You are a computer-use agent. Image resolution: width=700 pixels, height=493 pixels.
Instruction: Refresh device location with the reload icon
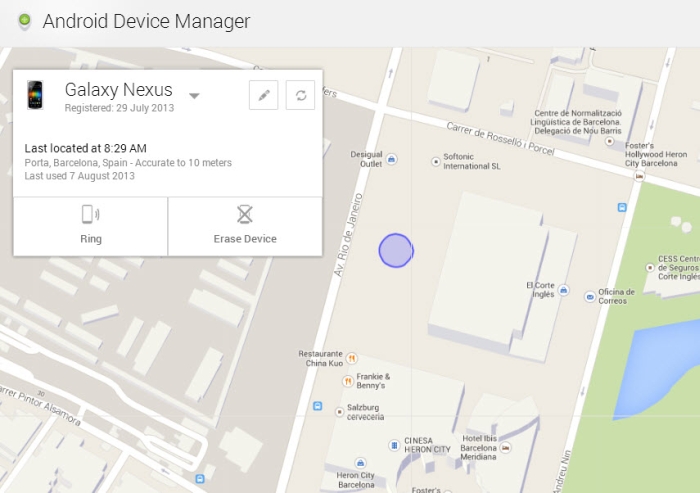click(x=300, y=95)
